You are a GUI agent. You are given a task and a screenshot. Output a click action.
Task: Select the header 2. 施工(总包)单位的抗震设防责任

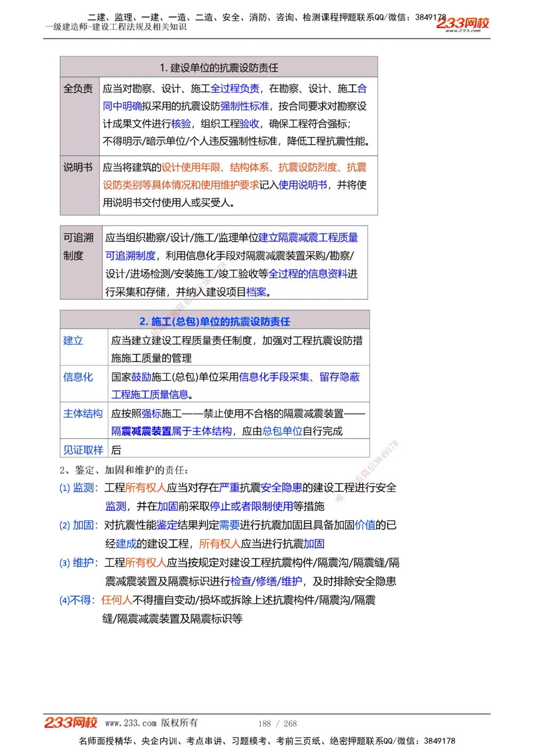pos(216,322)
